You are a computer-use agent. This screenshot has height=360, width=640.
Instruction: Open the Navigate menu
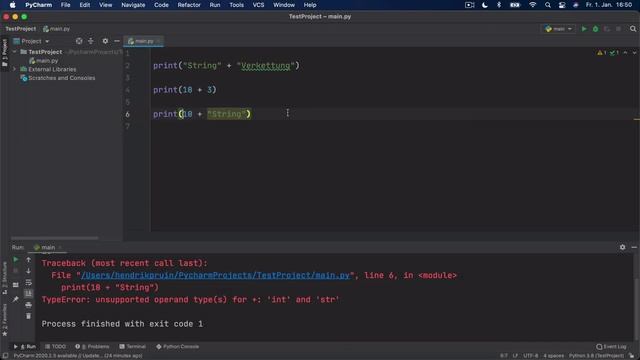(x=133, y=5)
